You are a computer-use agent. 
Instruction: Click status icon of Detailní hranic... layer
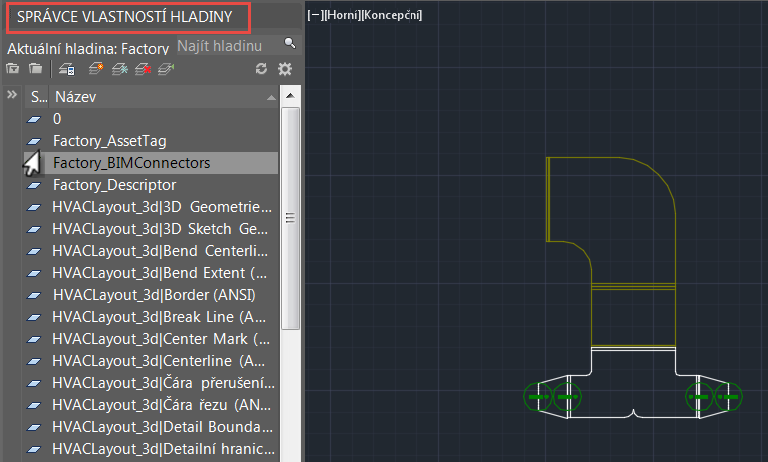click(34, 449)
